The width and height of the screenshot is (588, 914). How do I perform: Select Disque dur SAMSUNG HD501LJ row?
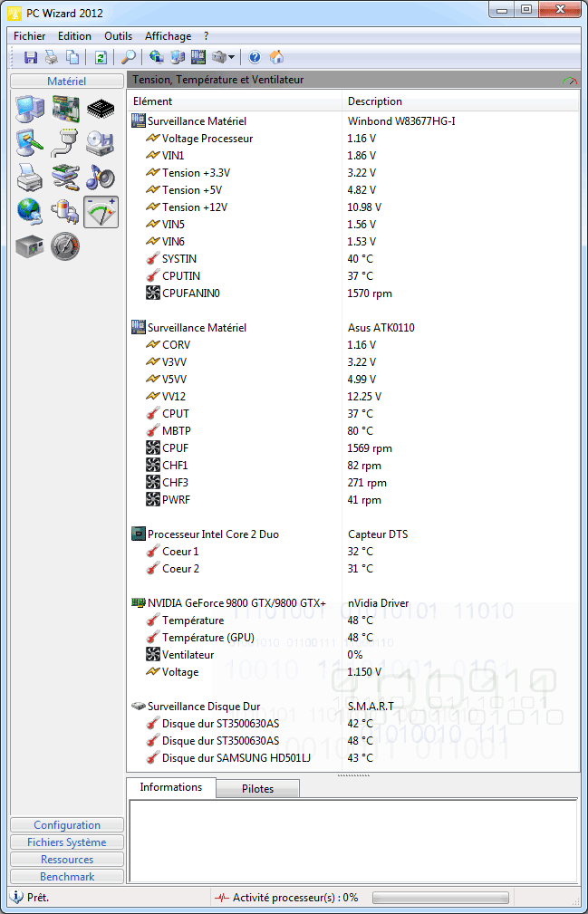353,758
